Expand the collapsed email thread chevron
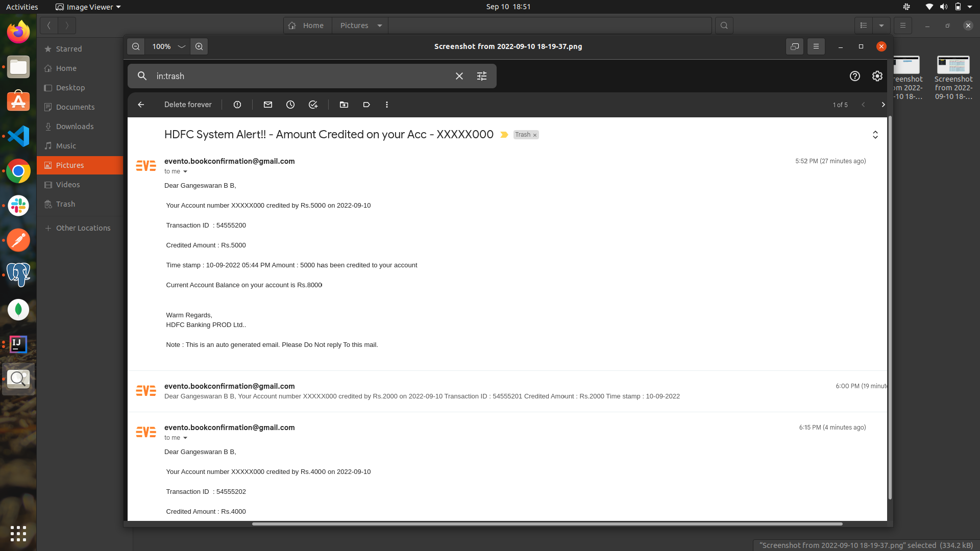The height and width of the screenshot is (551, 980). pyautogui.click(x=875, y=134)
